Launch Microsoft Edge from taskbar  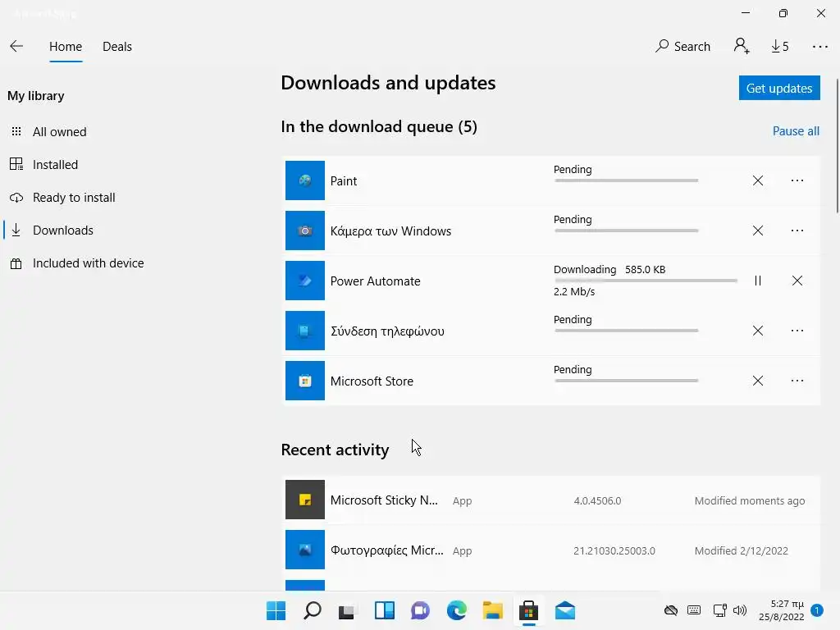coord(456,610)
